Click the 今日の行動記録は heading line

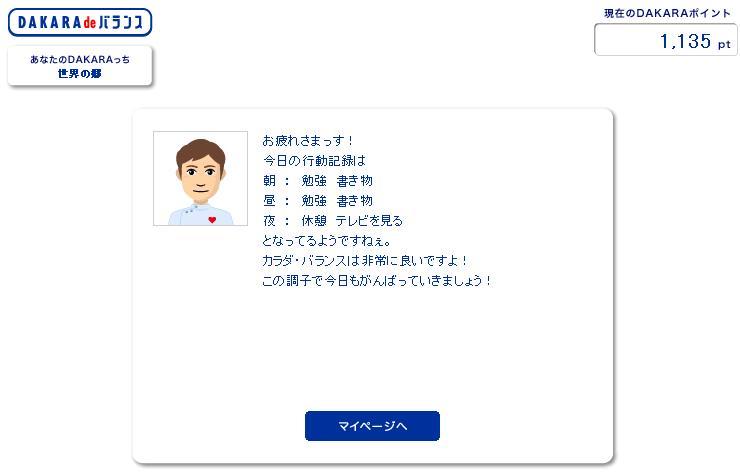click(314, 161)
